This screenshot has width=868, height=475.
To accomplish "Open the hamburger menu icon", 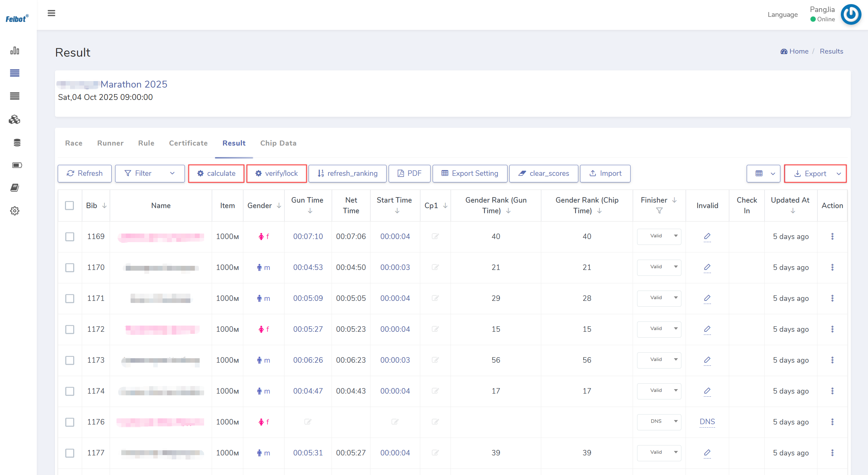I will click(51, 13).
